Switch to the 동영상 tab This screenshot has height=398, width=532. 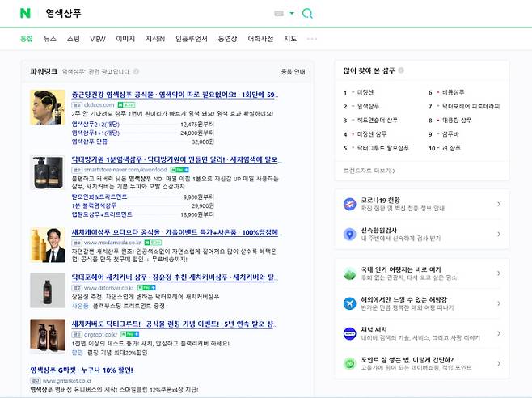tap(228, 39)
